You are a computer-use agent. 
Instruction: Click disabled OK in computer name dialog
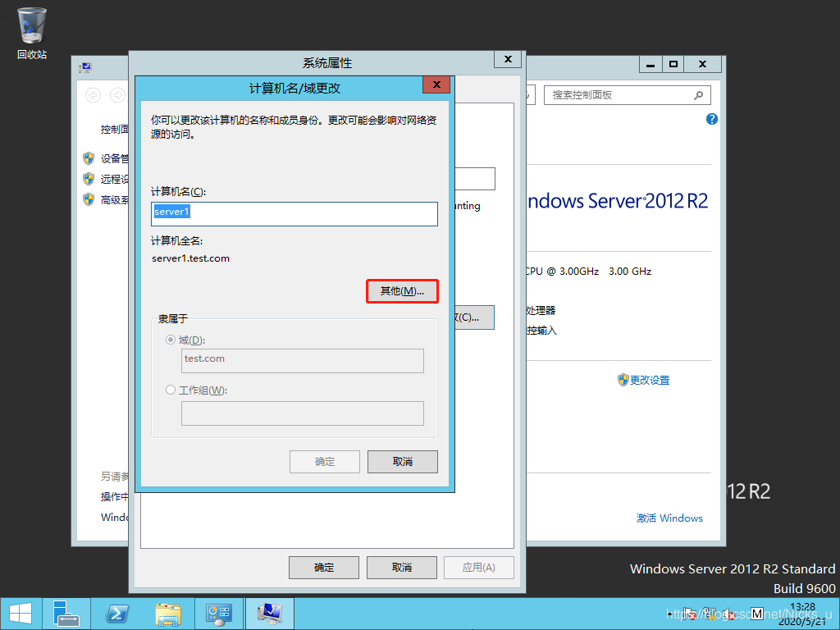click(x=325, y=461)
